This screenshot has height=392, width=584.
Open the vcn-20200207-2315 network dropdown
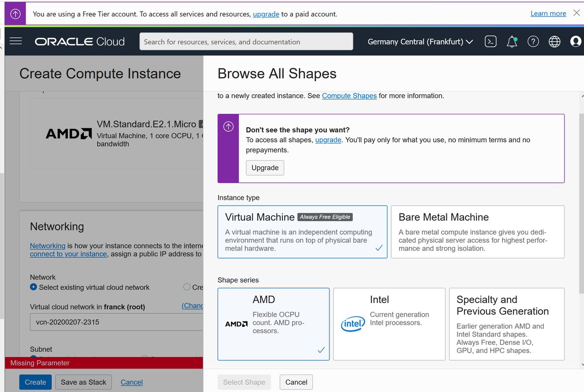pyautogui.click(x=117, y=322)
